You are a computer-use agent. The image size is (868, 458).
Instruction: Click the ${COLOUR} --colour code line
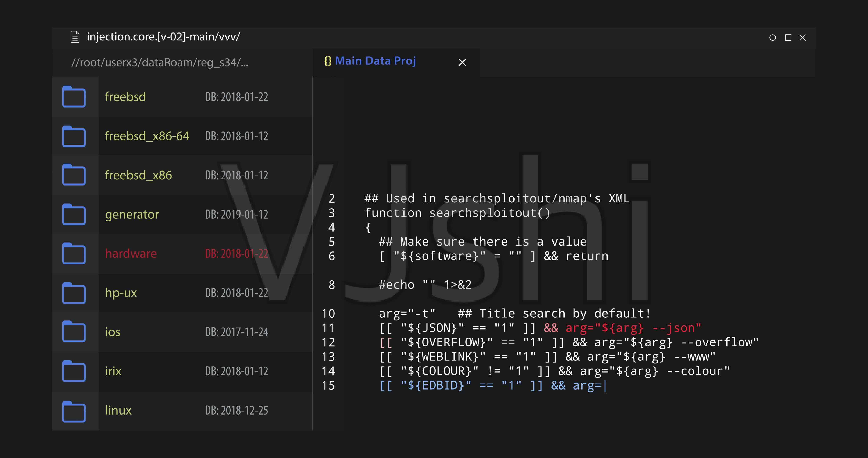[x=554, y=371]
